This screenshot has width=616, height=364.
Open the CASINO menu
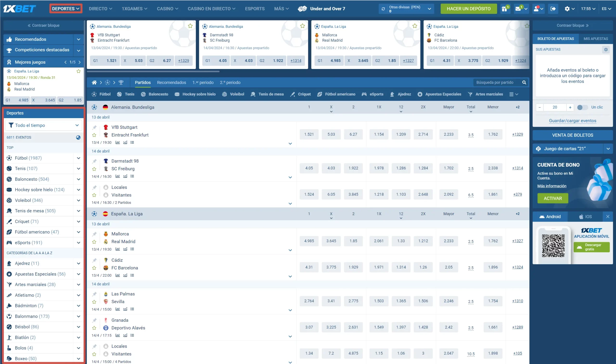(x=168, y=9)
